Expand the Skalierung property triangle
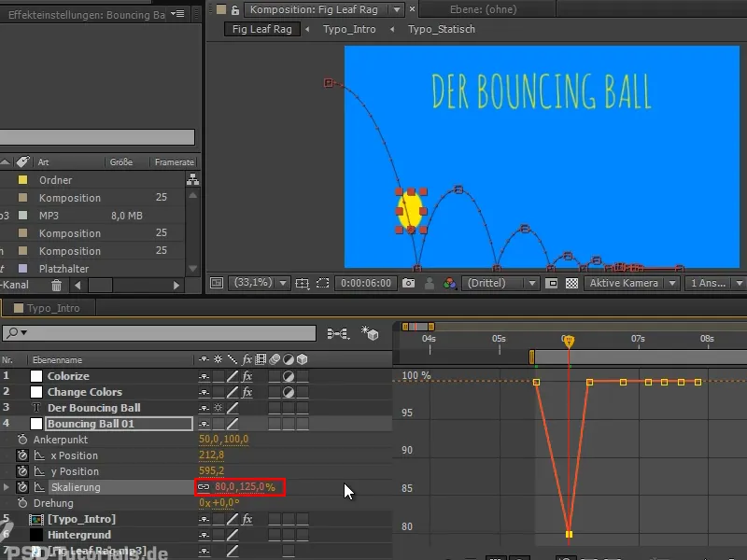The width and height of the screenshot is (747, 560). 7,487
